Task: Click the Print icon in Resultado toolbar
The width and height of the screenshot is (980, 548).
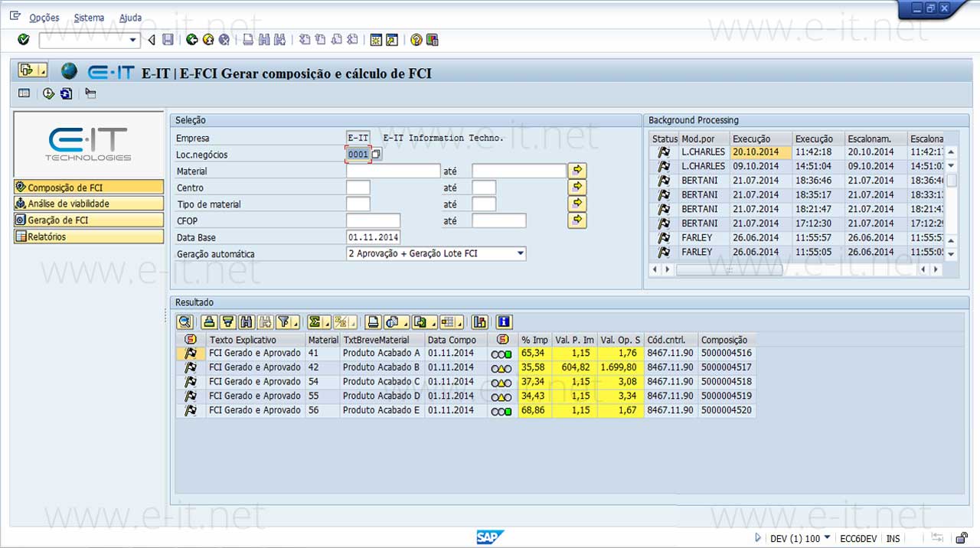Action: click(x=373, y=322)
